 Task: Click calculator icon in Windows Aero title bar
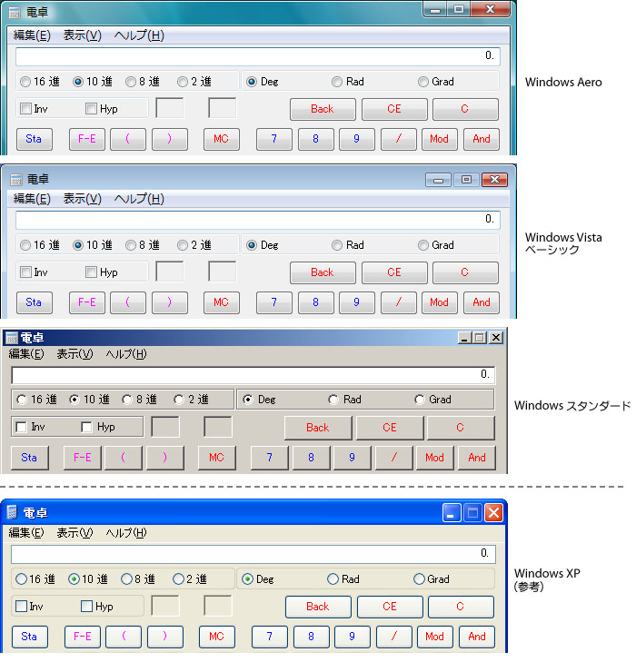15,13
